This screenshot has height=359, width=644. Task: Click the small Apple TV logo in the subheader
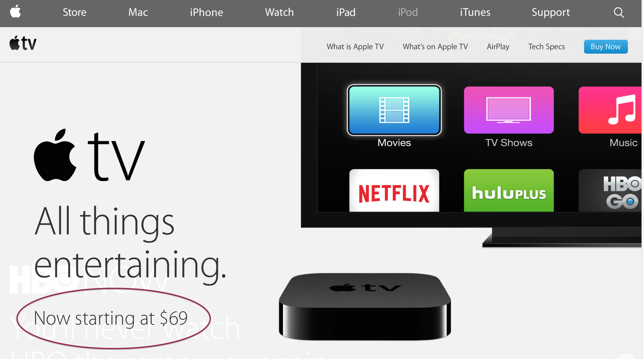23,43
